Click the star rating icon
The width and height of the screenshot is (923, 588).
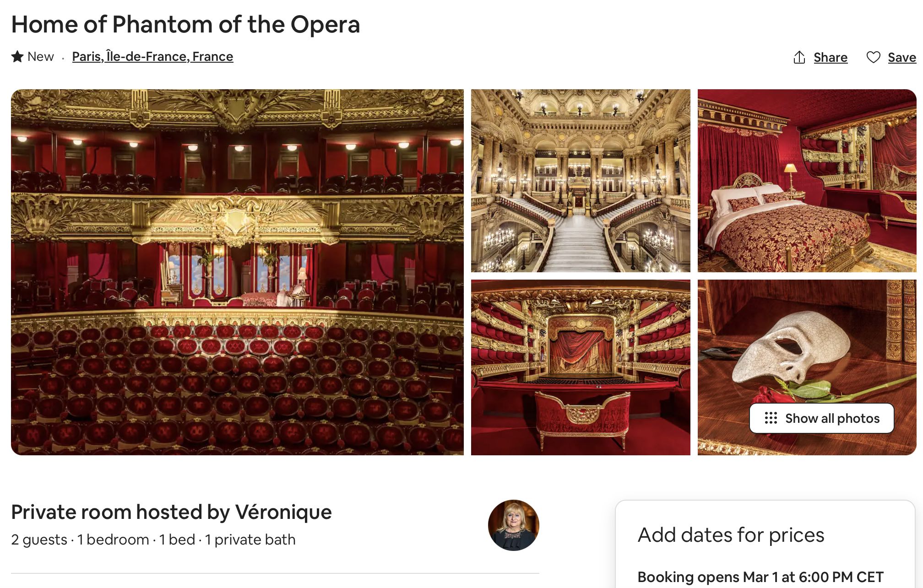(17, 56)
